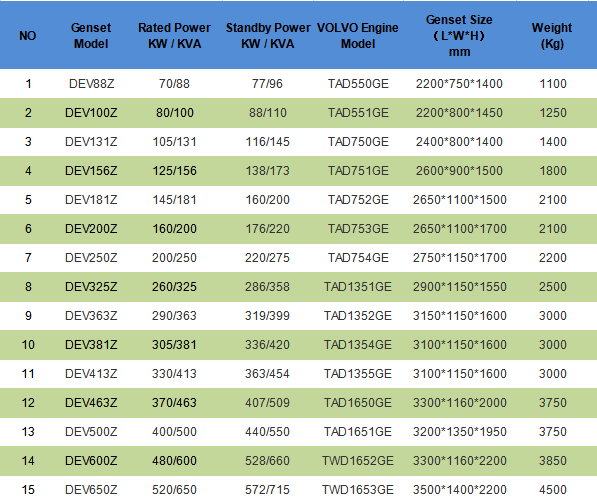Select the 2650*1100*1500 size cell
Viewport: 597px width, 502px height.
click(x=460, y=200)
